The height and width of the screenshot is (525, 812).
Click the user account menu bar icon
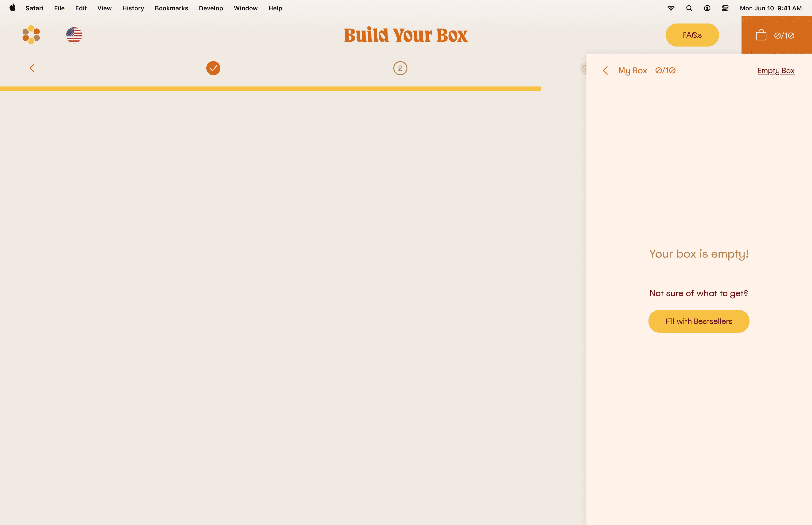tap(707, 8)
